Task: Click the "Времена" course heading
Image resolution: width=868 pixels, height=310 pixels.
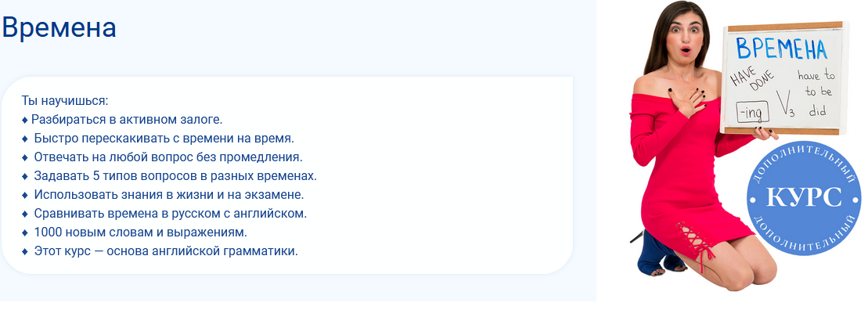Action: coord(59,27)
